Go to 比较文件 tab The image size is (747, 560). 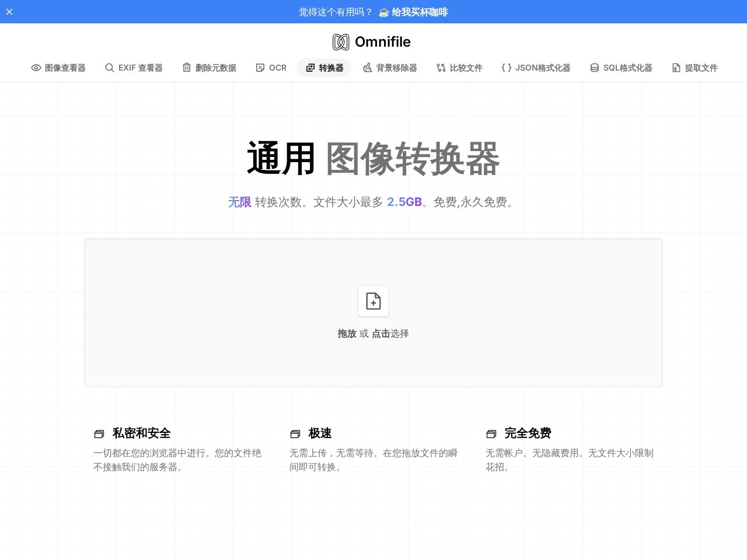(459, 68)
